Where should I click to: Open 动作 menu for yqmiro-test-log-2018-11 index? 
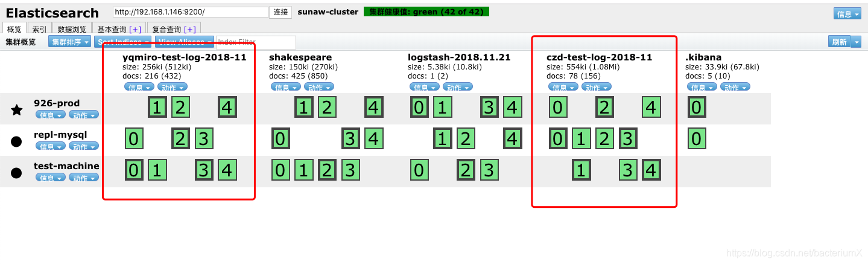173,87
